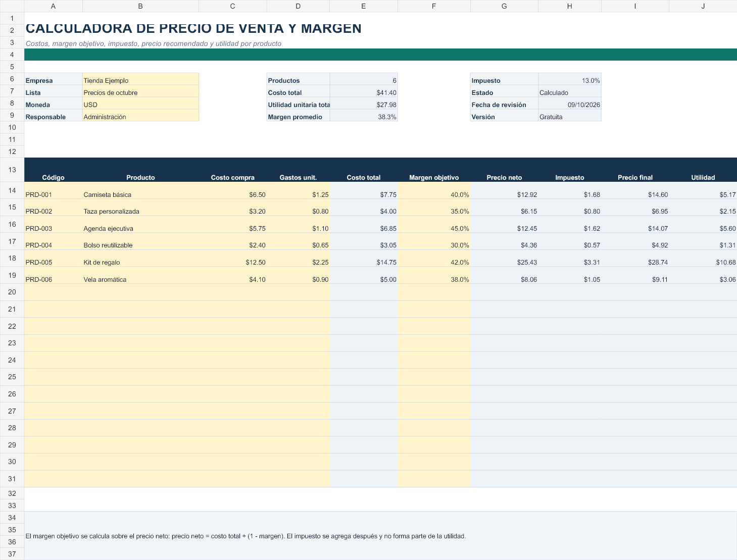Click the 'Precio final' table header

635,170
